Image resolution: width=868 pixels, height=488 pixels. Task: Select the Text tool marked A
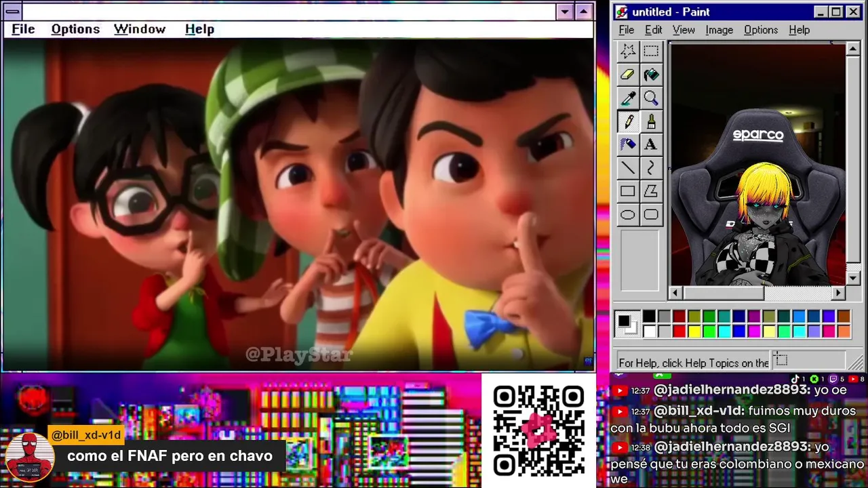pyautogui.click(x=651, y=144)
